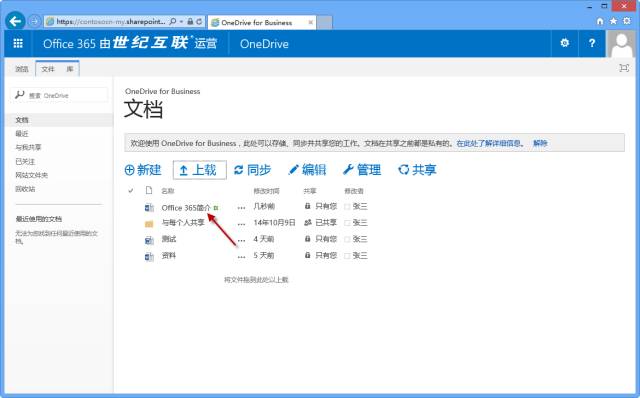Click the folder icon for 与每个人共享
The image size is (640, 398).
pos(149,224)
